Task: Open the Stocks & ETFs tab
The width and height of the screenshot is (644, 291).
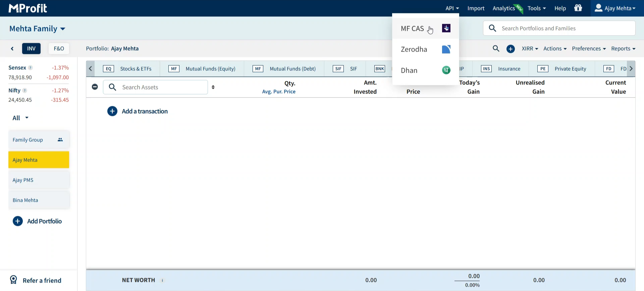Action: click(127, 69)
